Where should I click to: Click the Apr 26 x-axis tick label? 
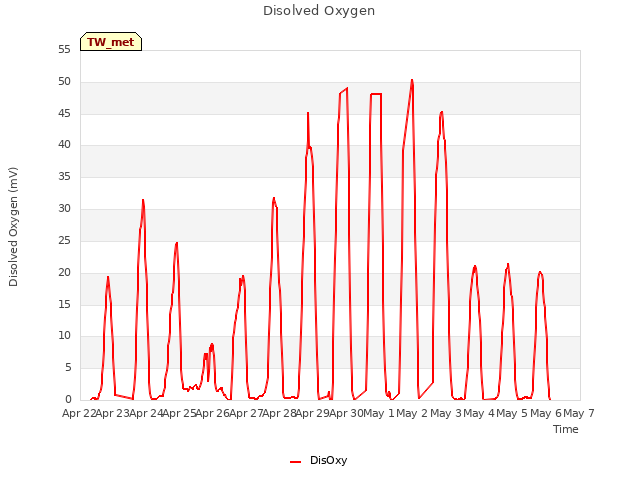pyautogui.click(x=212, y=413)
